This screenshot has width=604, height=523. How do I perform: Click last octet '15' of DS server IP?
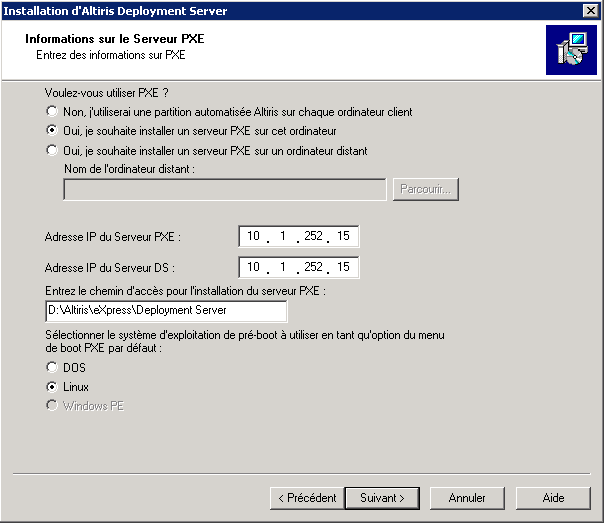pyautogui.click(x=343, y=268)
